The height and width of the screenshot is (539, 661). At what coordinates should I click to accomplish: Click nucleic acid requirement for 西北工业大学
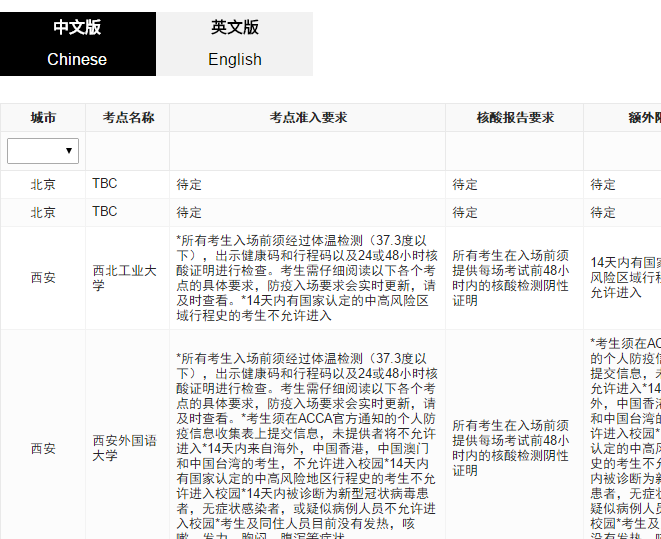pos(511,278)
